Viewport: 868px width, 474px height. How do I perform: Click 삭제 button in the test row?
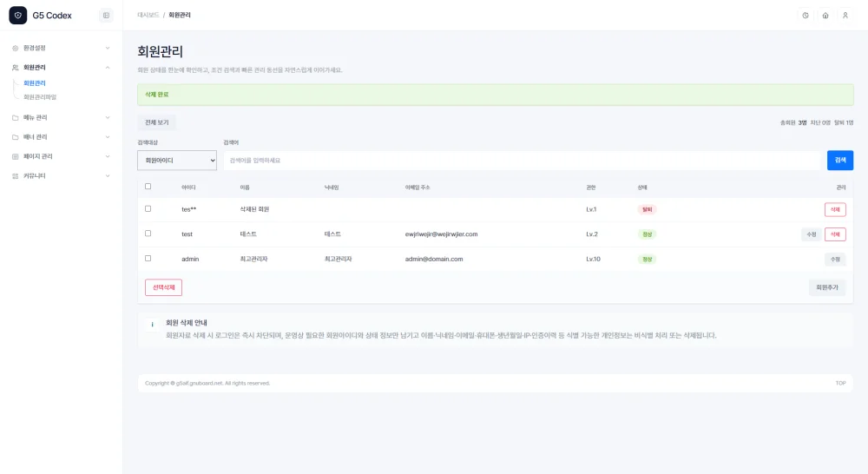[835, 234]
